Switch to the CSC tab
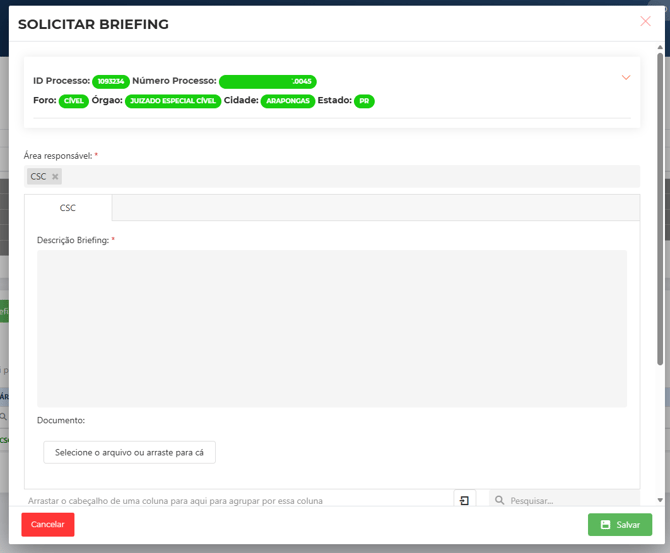The image size is (670, 553). coord(68,208)
